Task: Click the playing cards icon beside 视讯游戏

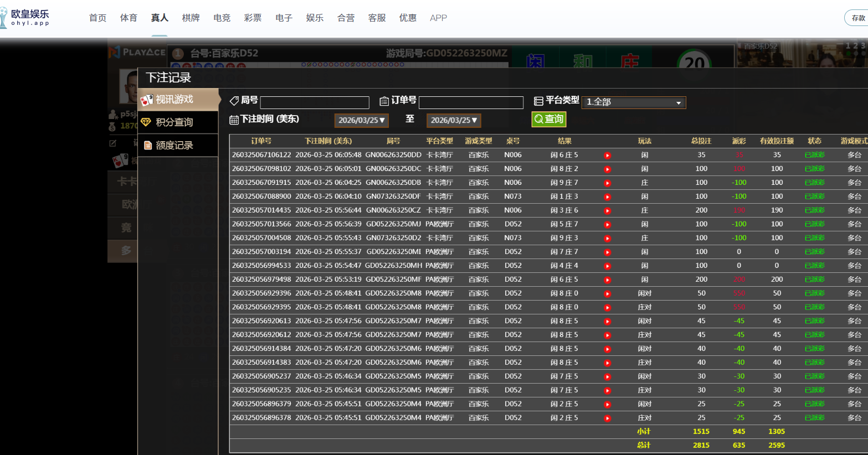Action: 146,100
